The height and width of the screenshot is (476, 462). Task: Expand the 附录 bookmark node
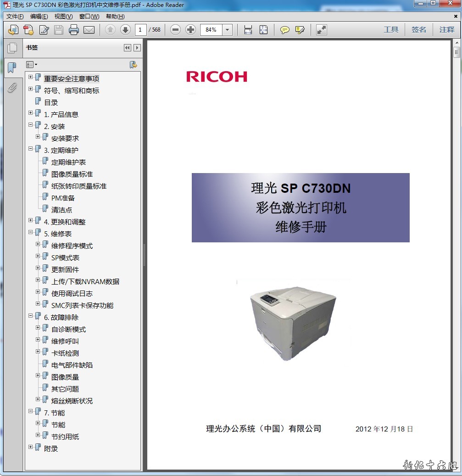pyautogui.click(x=31, y=447)
